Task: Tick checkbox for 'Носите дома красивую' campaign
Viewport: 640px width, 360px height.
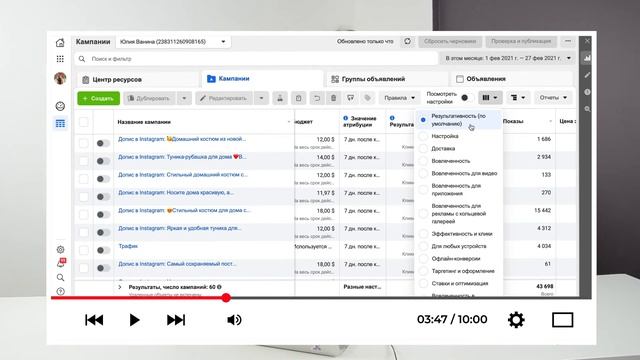Action: tap(84, 197)
